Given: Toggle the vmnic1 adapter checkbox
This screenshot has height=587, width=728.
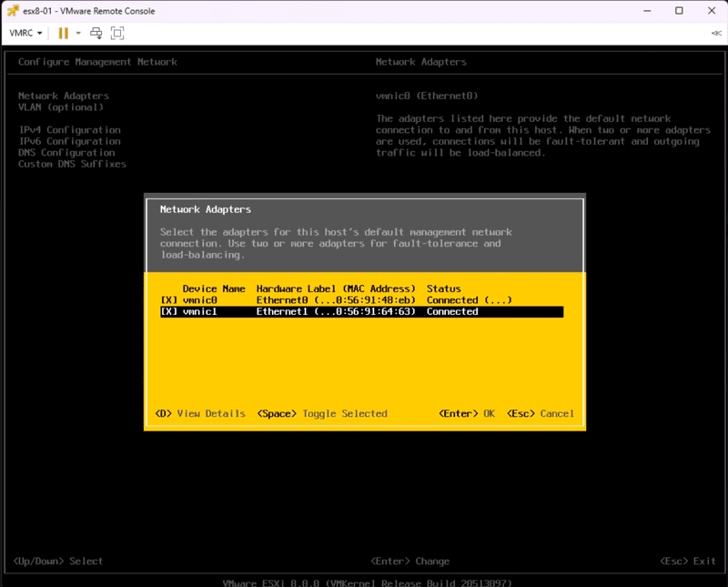Looking at the screenshot, I should 169,311.
